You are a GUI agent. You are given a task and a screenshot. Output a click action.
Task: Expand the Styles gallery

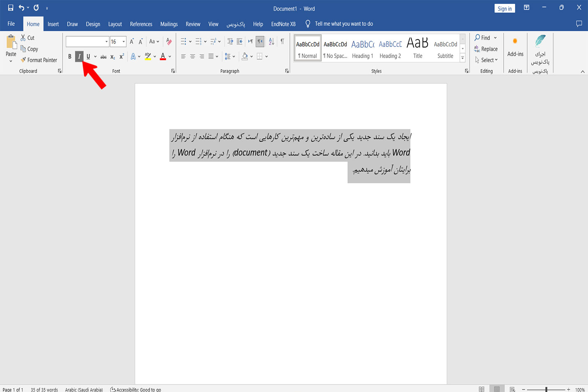pos(463,58)
